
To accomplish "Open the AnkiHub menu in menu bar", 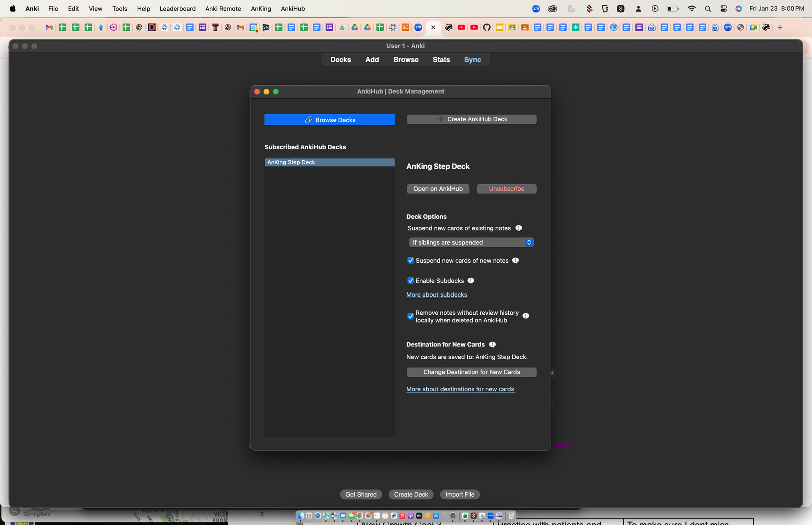I will pyautogui.click(x=293, y=8).
